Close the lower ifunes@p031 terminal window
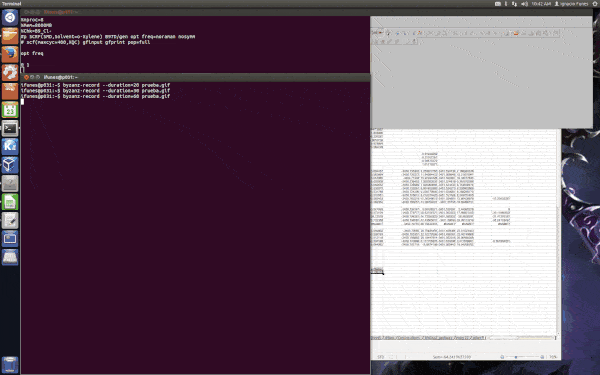 [26, 77]
